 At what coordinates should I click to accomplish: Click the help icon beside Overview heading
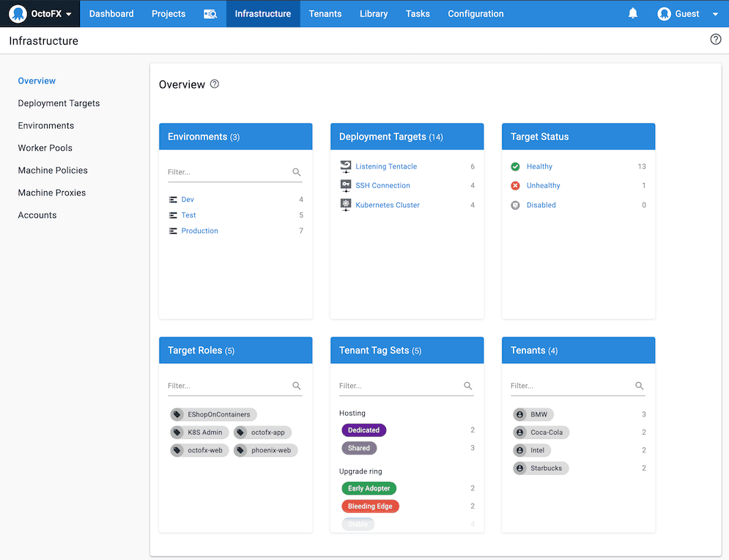point(215,84)
